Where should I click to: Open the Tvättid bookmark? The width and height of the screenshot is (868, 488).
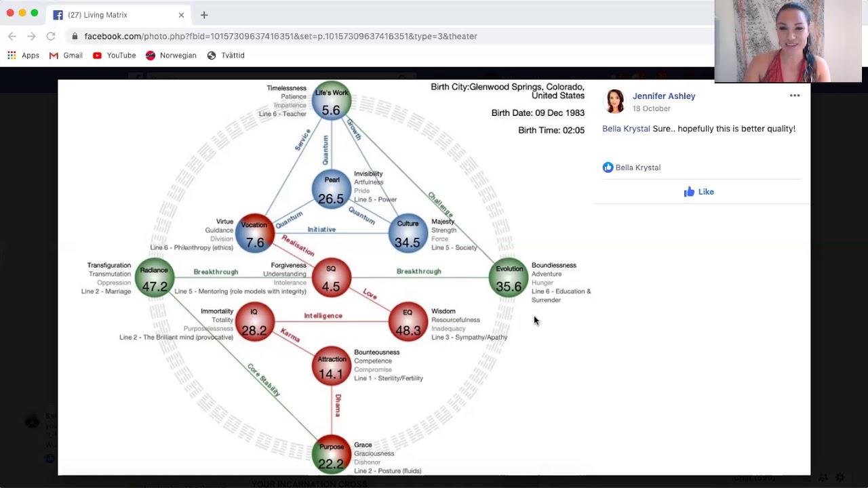coord(226,56)
